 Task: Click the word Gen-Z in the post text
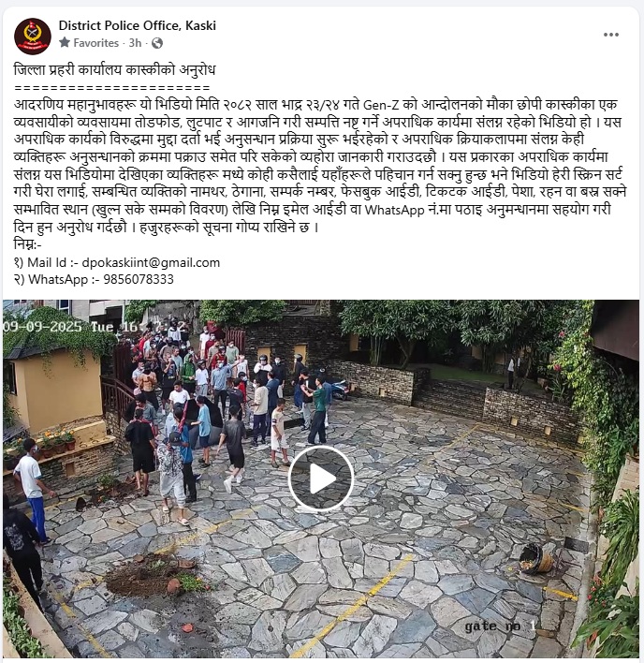click(x=380, y=105)
